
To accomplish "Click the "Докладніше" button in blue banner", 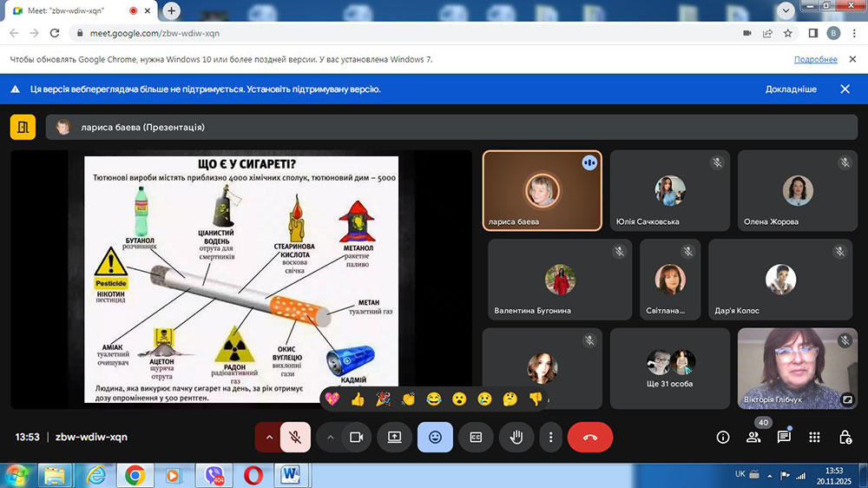I will [790, 89].
